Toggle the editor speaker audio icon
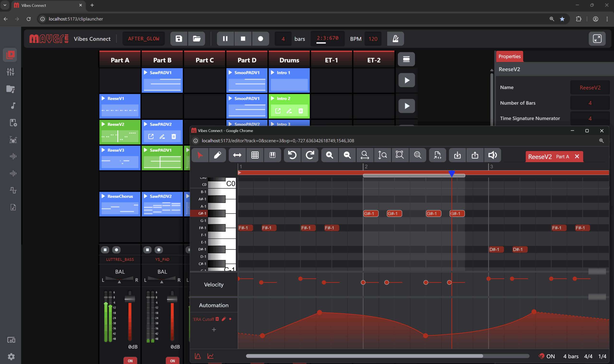 492,155
